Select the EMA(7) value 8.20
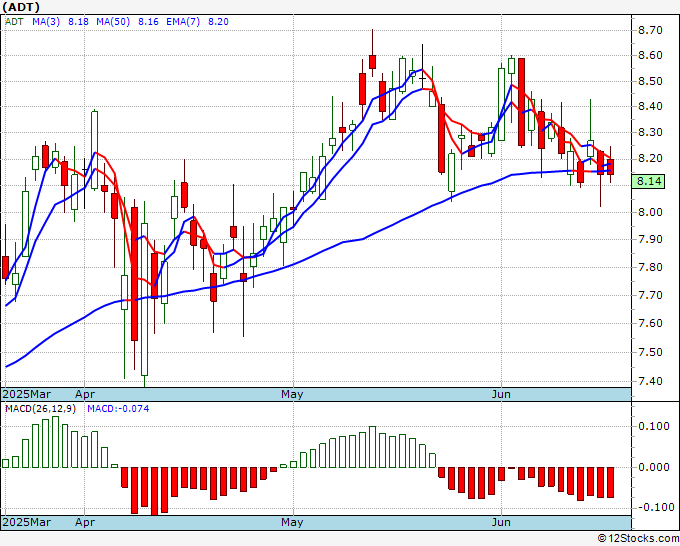Image resolution: width=680 pixels, height=546 pixels. pos(218,22)
